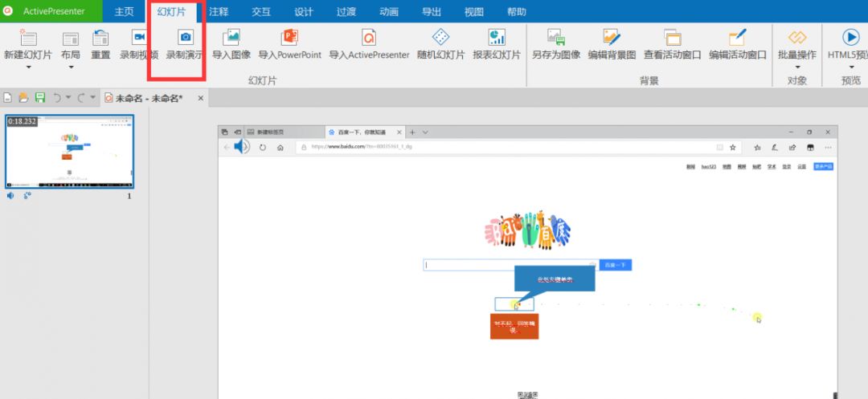
Task: Click the undo arrow icon
Action: 57,98
